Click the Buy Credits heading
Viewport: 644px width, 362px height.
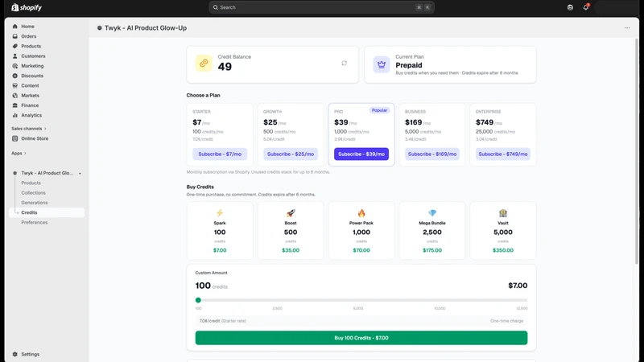(200, 187)
